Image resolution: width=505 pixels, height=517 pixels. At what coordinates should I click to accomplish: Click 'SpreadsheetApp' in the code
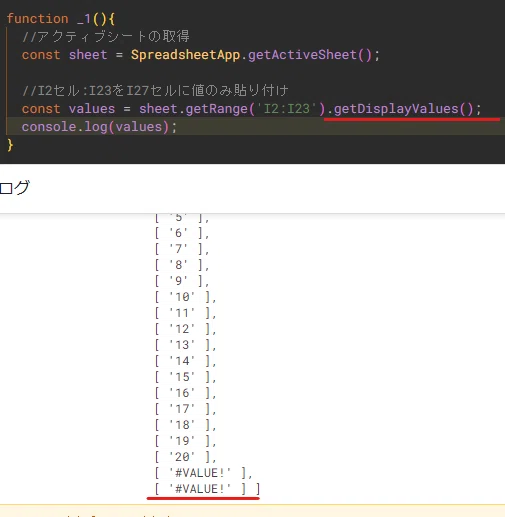[185, 55]
